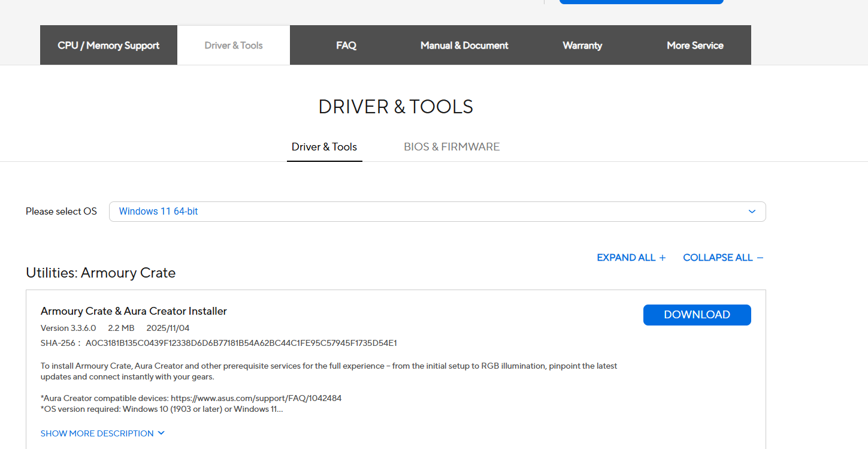Image resolution: width=868 pixels, height=449 pixels.
Task: Click the 2025/11/04 release date
Action: 168,328
